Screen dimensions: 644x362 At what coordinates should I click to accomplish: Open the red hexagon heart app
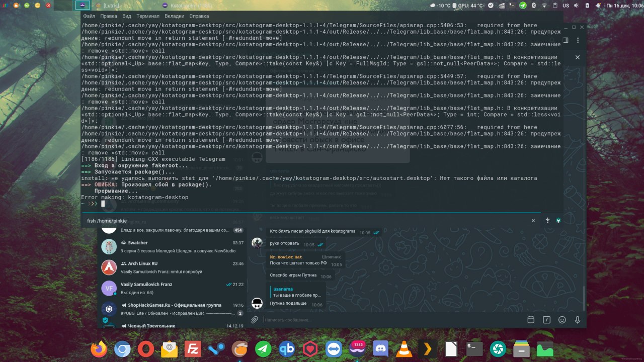[310, 348]
